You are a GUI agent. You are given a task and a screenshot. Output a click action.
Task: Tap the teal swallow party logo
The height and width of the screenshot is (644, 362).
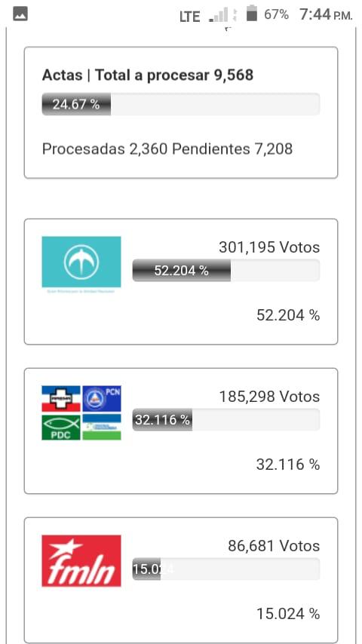tap(81, 265)
